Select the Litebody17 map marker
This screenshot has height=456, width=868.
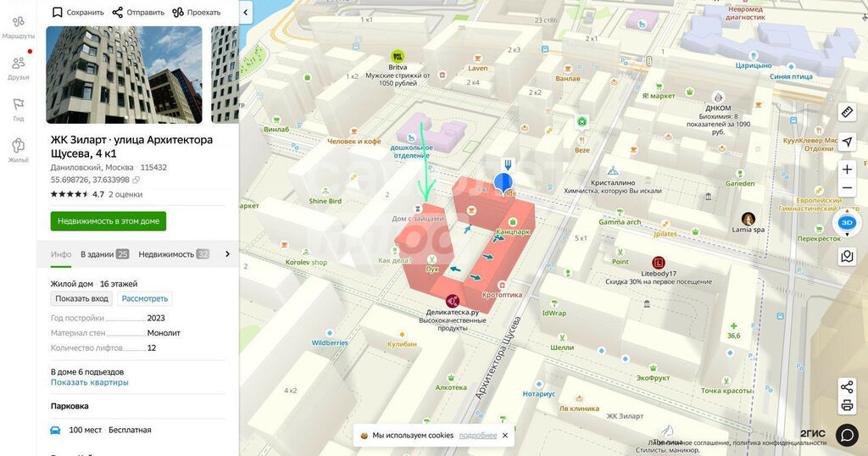[658, 263]
